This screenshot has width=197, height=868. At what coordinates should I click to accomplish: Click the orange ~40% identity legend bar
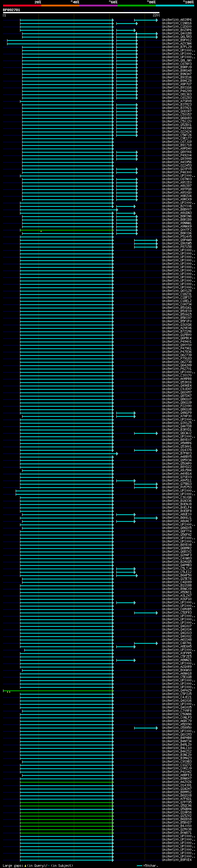(60, 6)
